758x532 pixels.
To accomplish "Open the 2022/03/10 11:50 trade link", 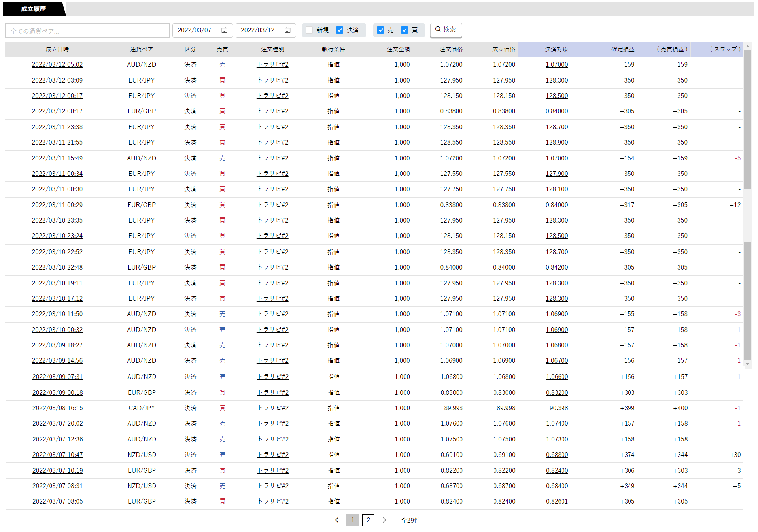I will (57, 314).
